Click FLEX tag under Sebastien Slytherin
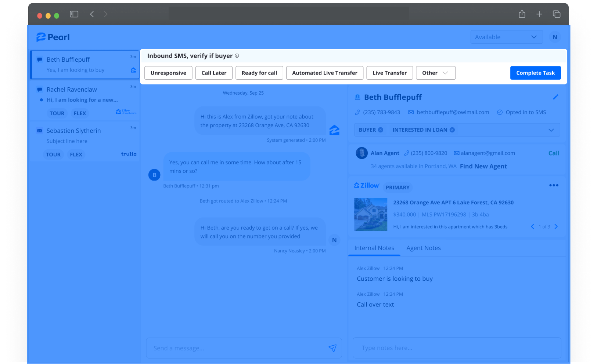The height and width of the screenshot is (364, 597). click(76, 154)
